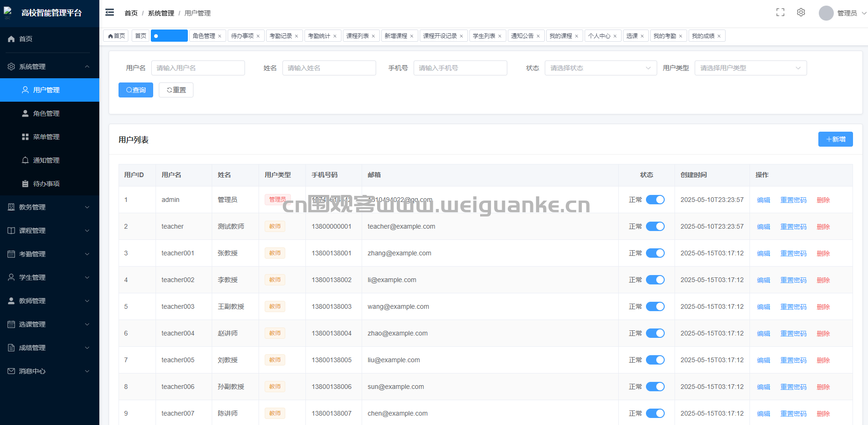The width and height of the screenshot is (868, 425).
Task: Click 重置密码 for the teacher user
Action: tap(793, 227)
